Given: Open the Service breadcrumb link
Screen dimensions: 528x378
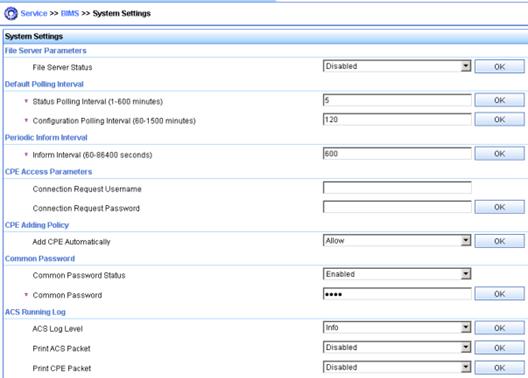Looking at the screenshot, I should [34, 13].
